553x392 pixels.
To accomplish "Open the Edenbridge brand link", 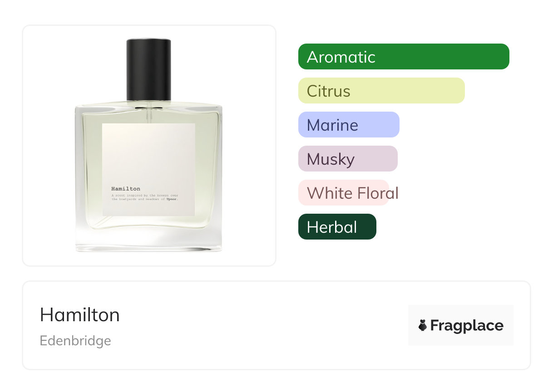I will pos(75,341).
